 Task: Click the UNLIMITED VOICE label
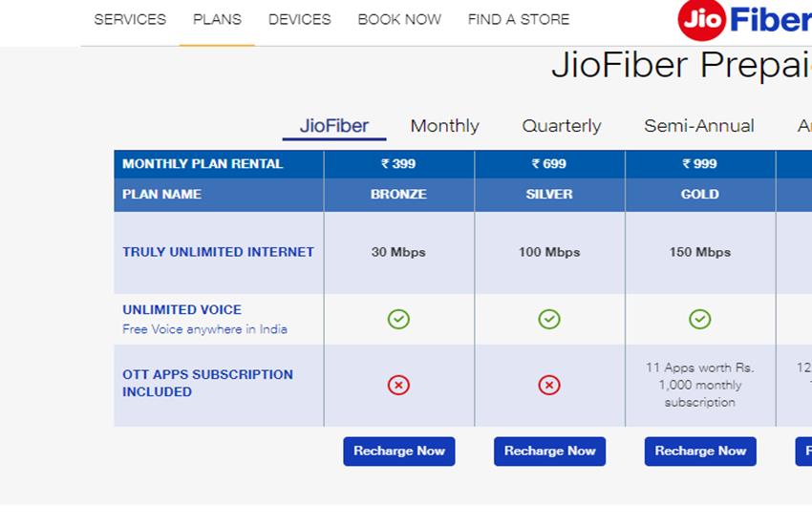coord(182,310)
